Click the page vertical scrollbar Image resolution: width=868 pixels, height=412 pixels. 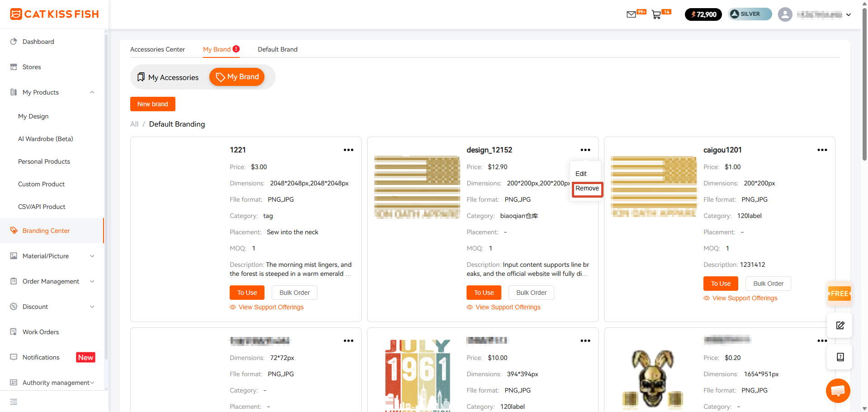864,84
